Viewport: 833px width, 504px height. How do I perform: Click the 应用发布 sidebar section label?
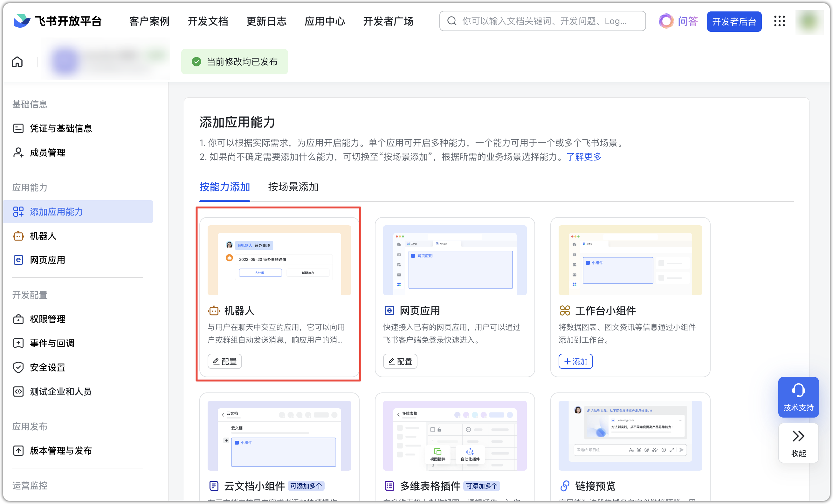[x=30, y=426]
